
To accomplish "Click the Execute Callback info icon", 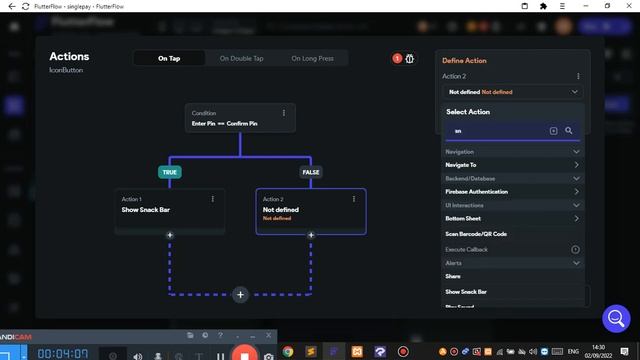I will [x=575, y=249].
